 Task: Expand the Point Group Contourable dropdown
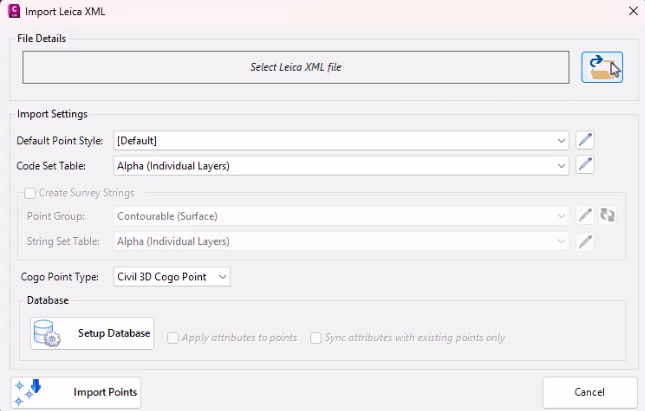coord(341,216)
